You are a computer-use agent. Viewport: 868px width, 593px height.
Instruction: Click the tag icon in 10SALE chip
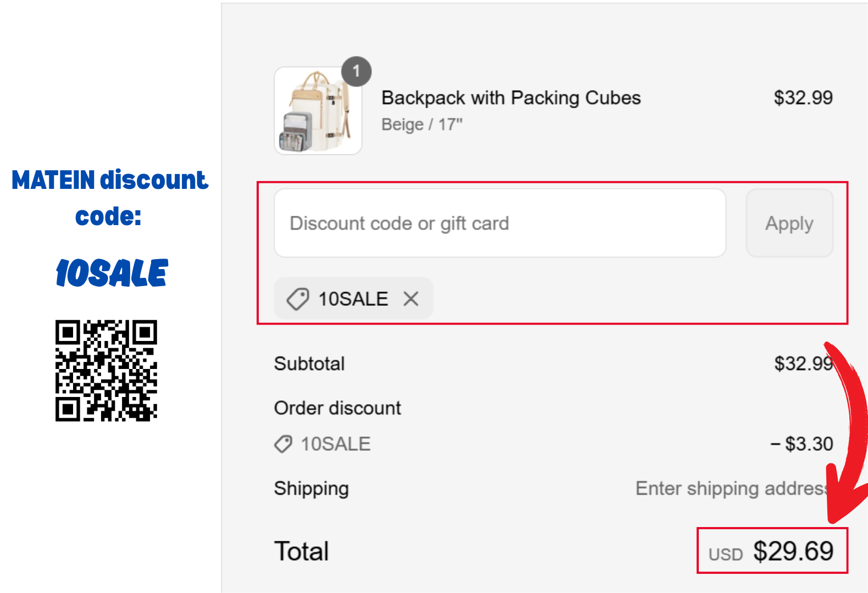[297, 299]
